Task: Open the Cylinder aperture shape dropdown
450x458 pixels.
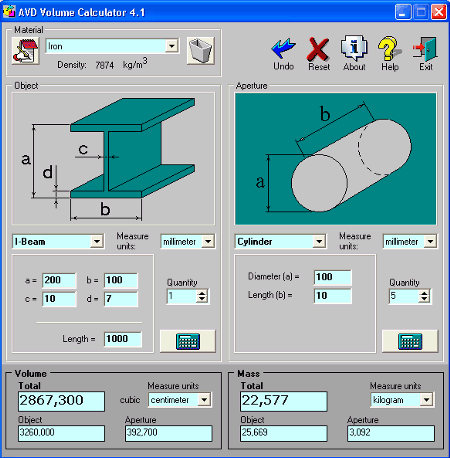Action: click(319, 241)
